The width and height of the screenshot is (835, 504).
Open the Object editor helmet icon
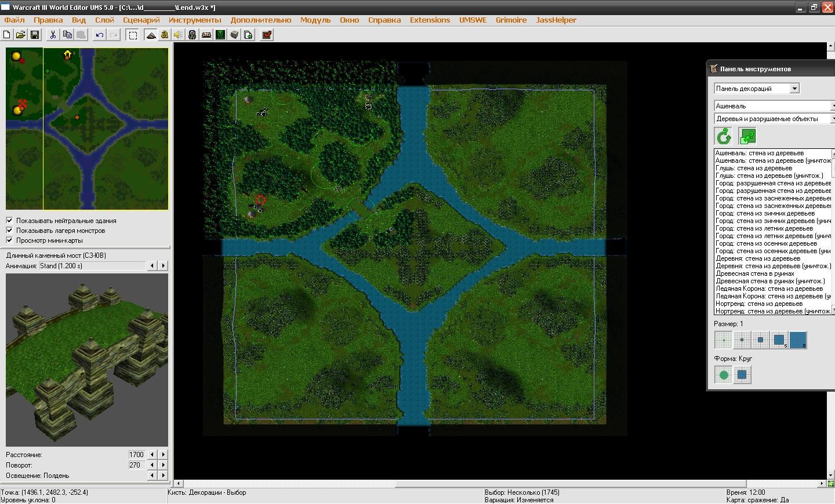click(193, 35)
